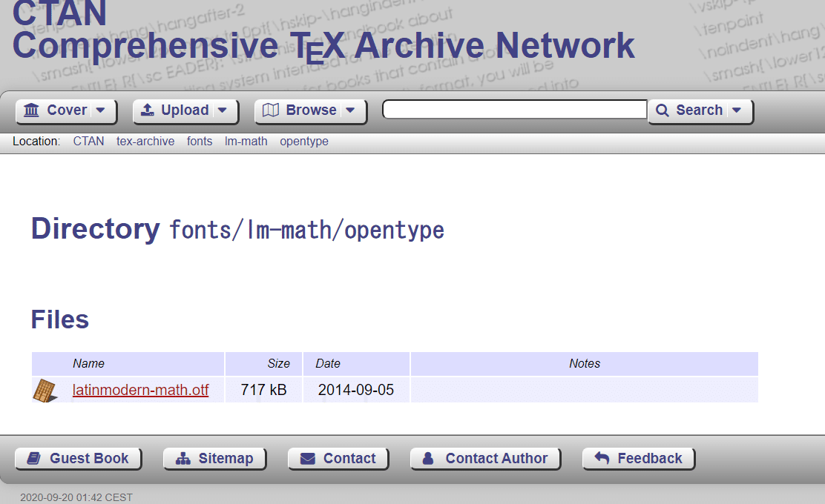The image size is (825, 504).
Task: Click the Browse menu label
Action: coord(311,110)
